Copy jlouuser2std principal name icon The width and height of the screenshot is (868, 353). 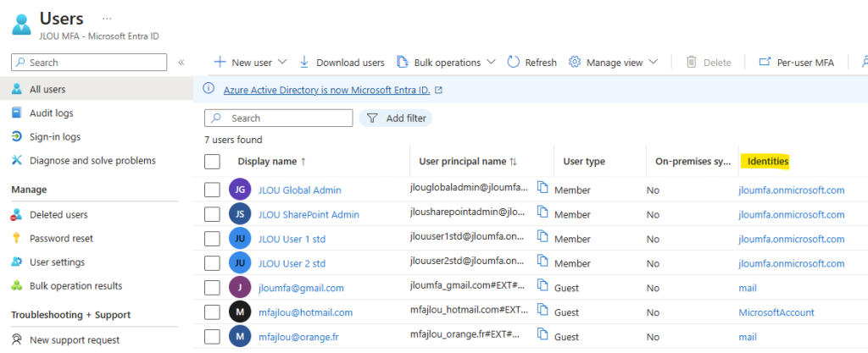[543, 261]
